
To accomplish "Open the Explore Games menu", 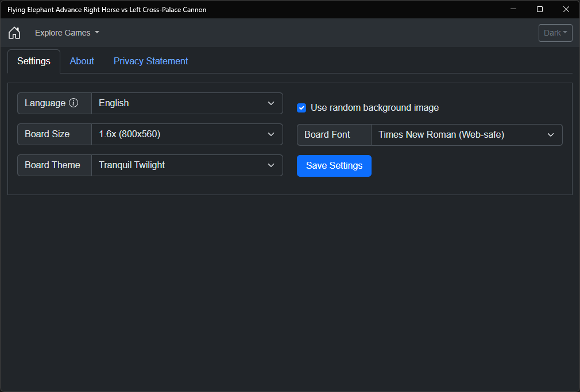I will (67, 33).
